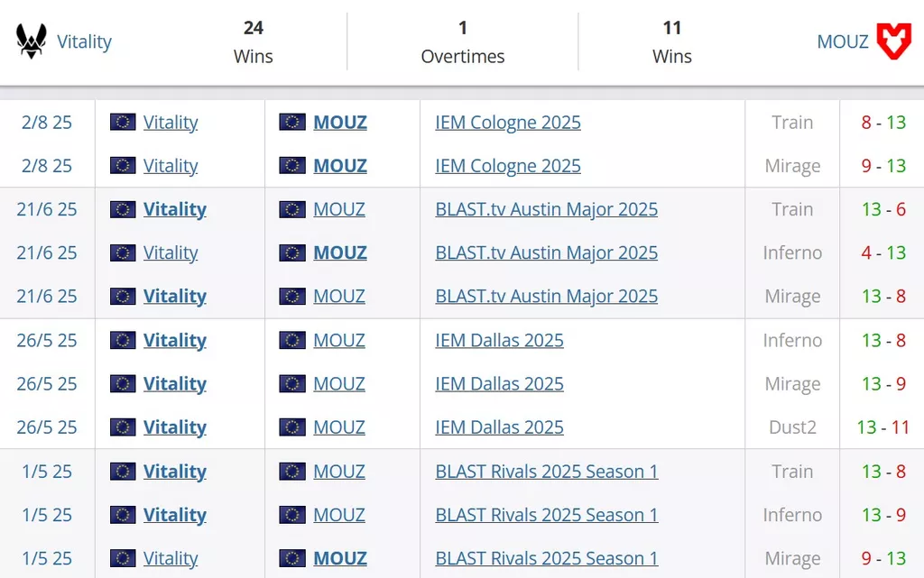Open Vitality team link in header
The width and height of the screenshot is (924, 578).
(x=84, y=41)
